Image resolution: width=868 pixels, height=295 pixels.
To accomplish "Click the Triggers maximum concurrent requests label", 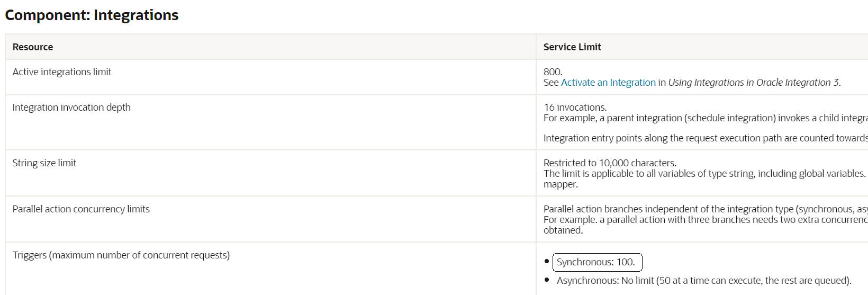I will (x=121, y=255).
